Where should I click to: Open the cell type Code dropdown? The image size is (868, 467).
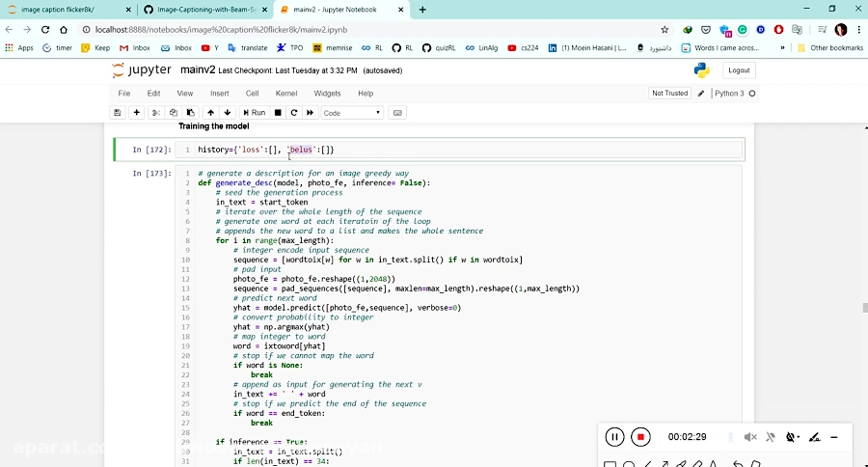click(x=352, y=113)
